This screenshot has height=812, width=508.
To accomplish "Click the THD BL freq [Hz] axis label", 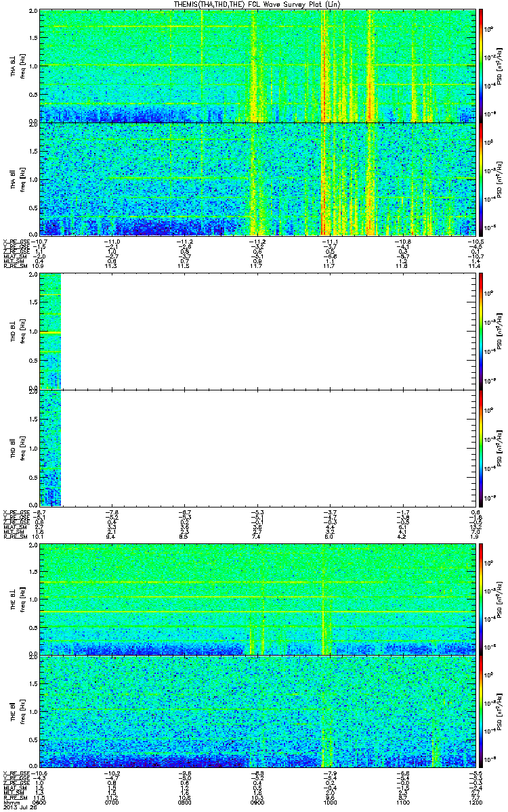I will click(22, 331).
